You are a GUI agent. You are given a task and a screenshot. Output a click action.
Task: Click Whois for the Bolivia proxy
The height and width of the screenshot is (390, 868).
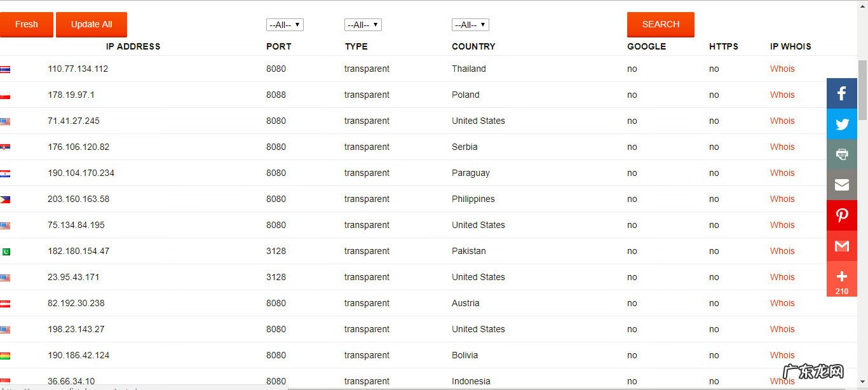tap(782, 356)
